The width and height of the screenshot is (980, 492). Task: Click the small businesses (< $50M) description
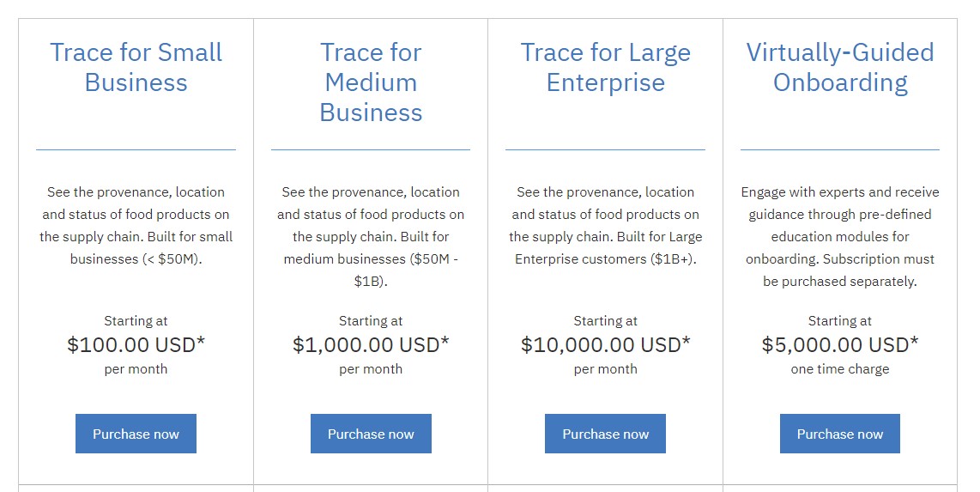pyautogui.click(x=136, y=225)
